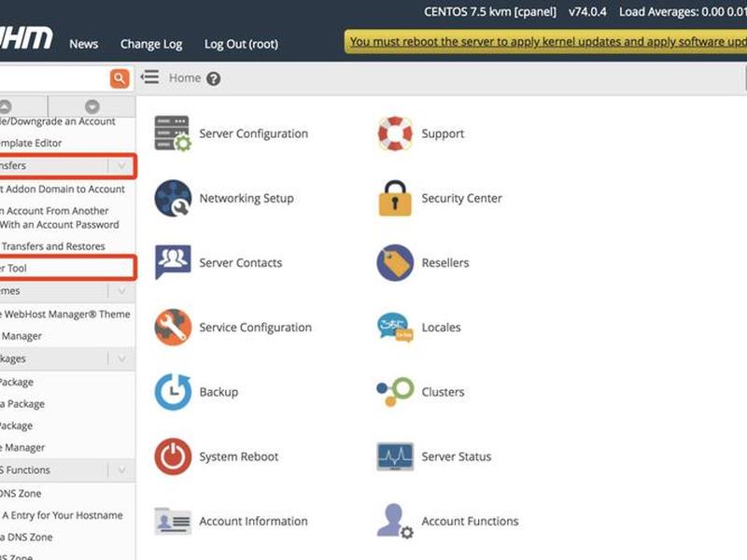Click the WHM logo
The image size is (747, 560).
26,38
